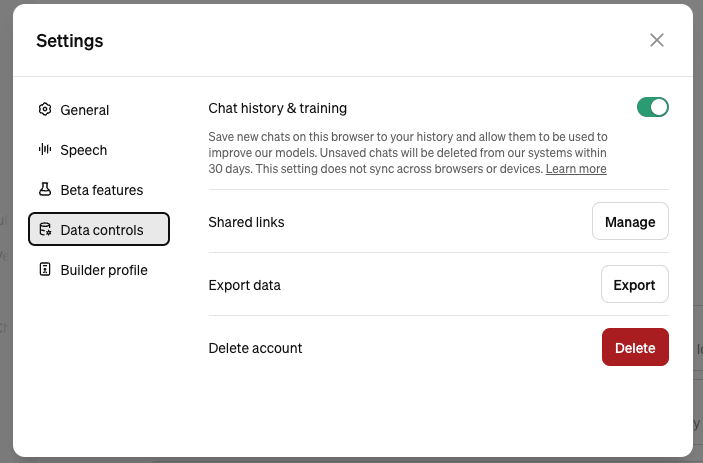Switch to the Speech tab

(99, 149)
